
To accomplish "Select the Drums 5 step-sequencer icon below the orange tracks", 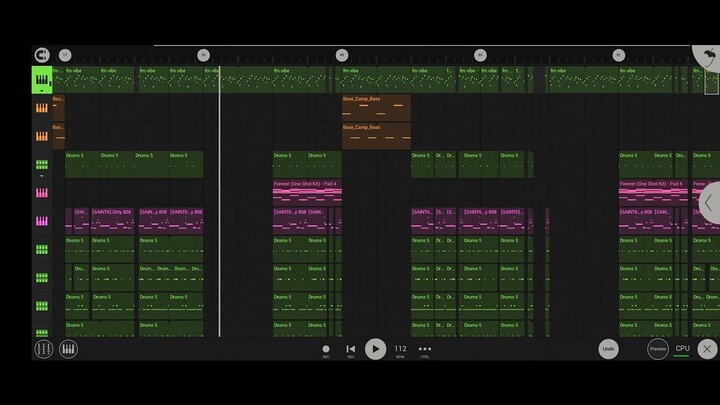I will (x=42, y=164).
